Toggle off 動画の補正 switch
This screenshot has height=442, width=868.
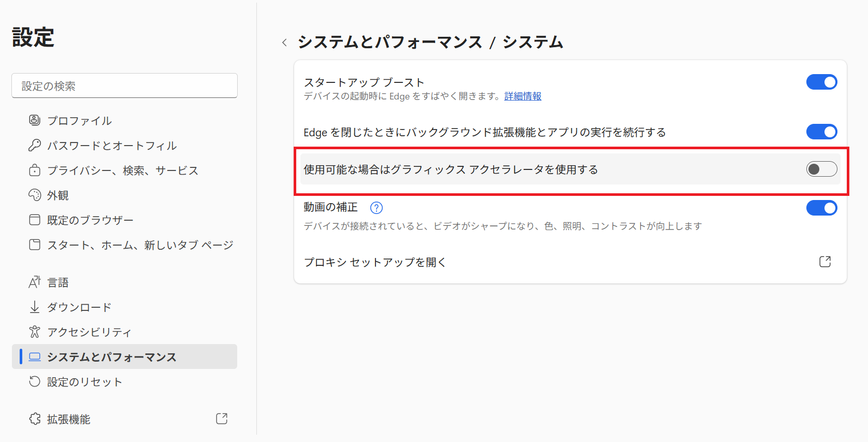[x=821, y=208]
